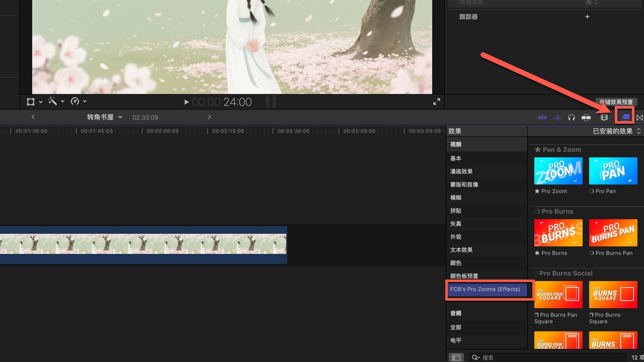The image size is (644, 362).
Task: Click the Pro Burns Social group header
Action: point(563,274)
